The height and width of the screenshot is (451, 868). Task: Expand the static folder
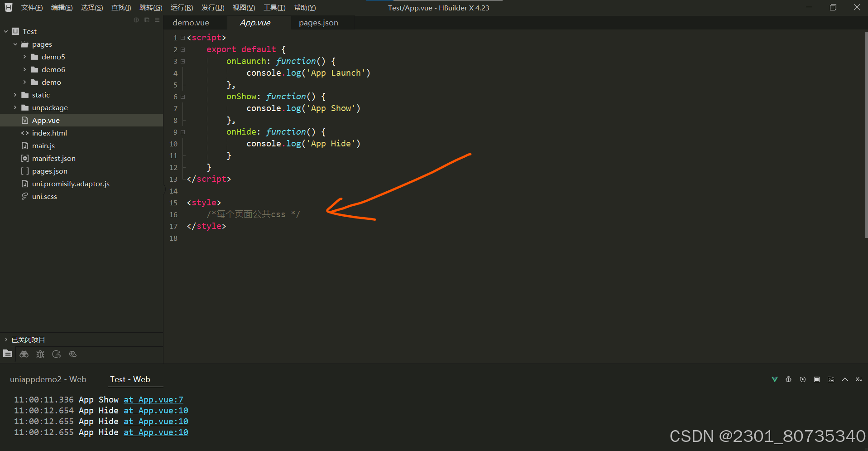pyautogui.click(x=15, y=95)
